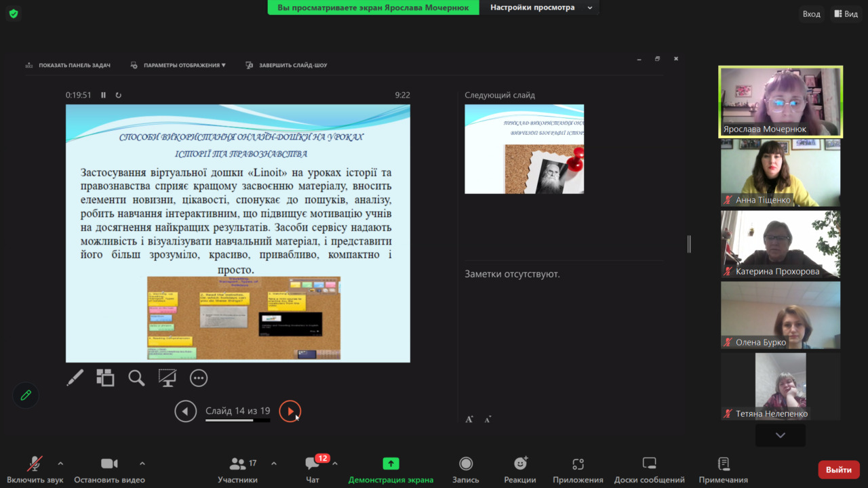Click the elapsed time "0:19:51"
This screenshot has width=868, height=488.
tap(79, 95)
